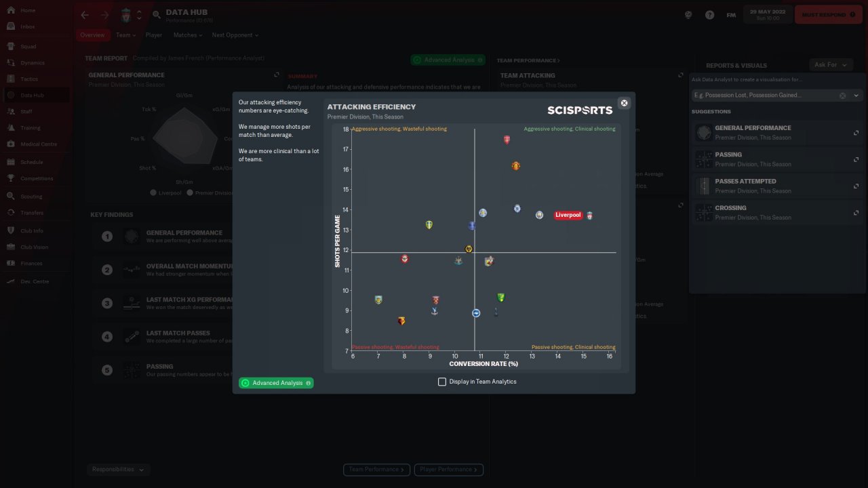
Task: Open the Matches tab menu
Action: point(188,35)
